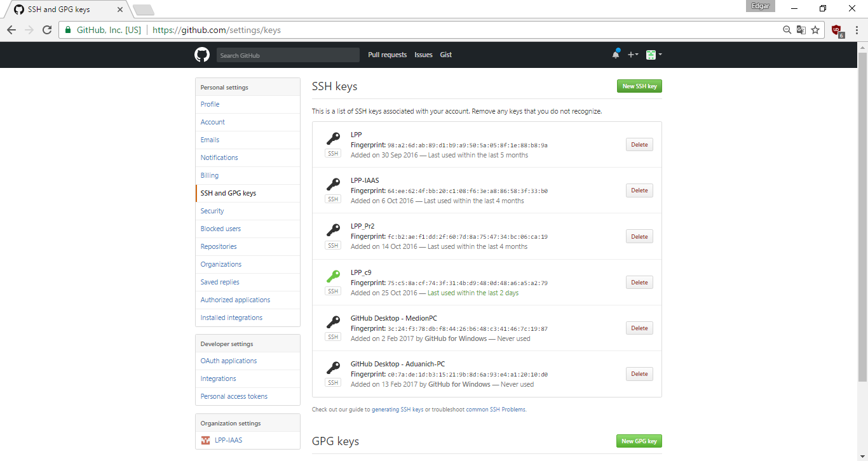Click the LPP-IAAS organization icon in the sidebar

205,439
